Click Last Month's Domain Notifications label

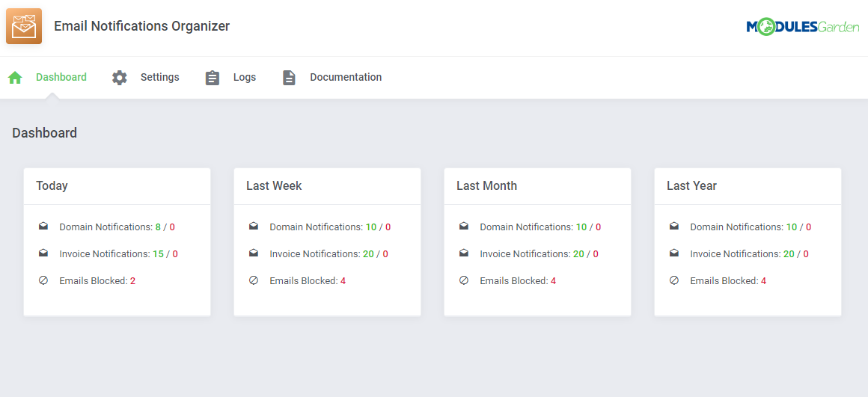(x=527, y=227)
